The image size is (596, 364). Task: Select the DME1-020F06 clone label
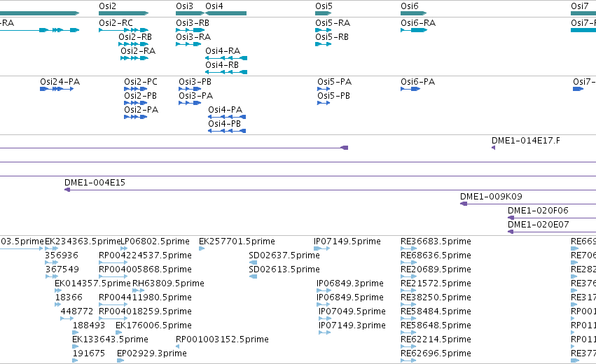point(539,211)
